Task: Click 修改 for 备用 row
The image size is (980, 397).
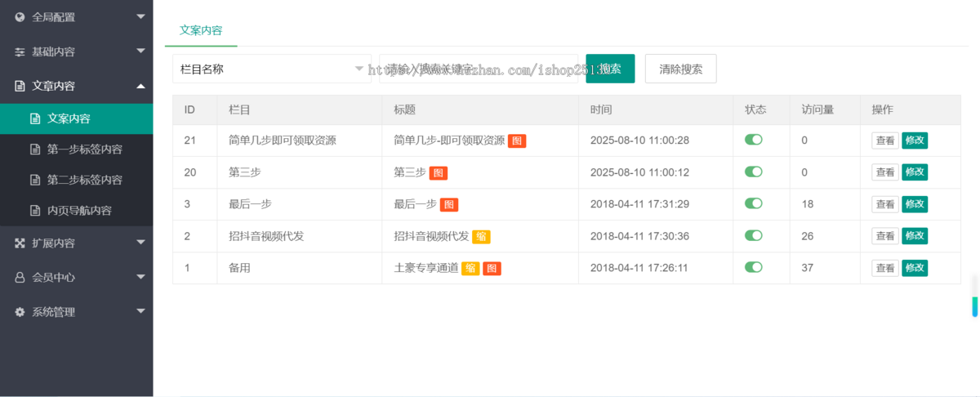Action: [x=915, y=268]
